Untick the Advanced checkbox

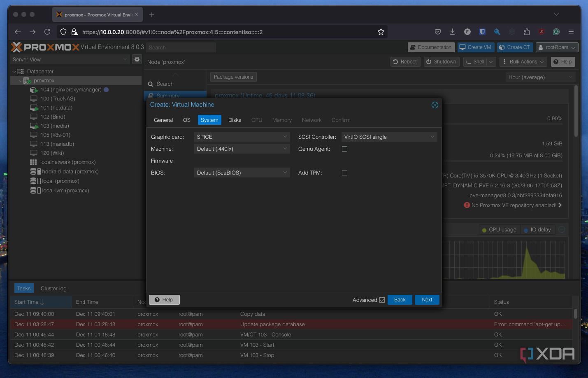click(382, 300)
